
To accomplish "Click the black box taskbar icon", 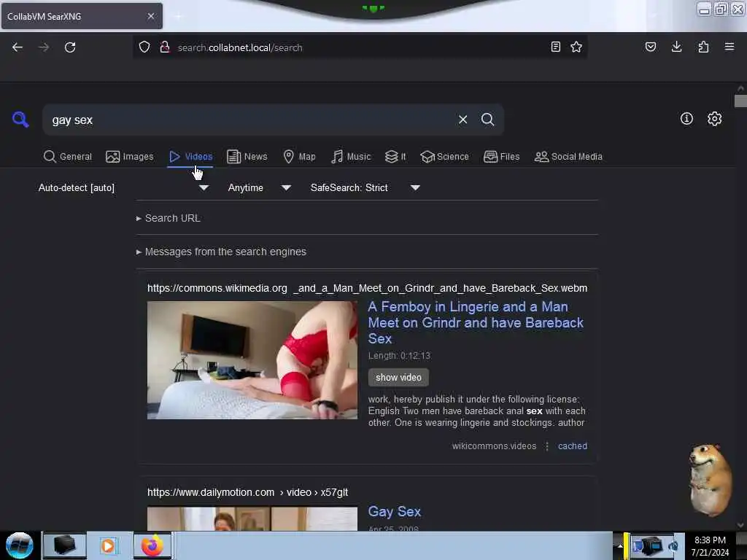I will tap(64, 545).
